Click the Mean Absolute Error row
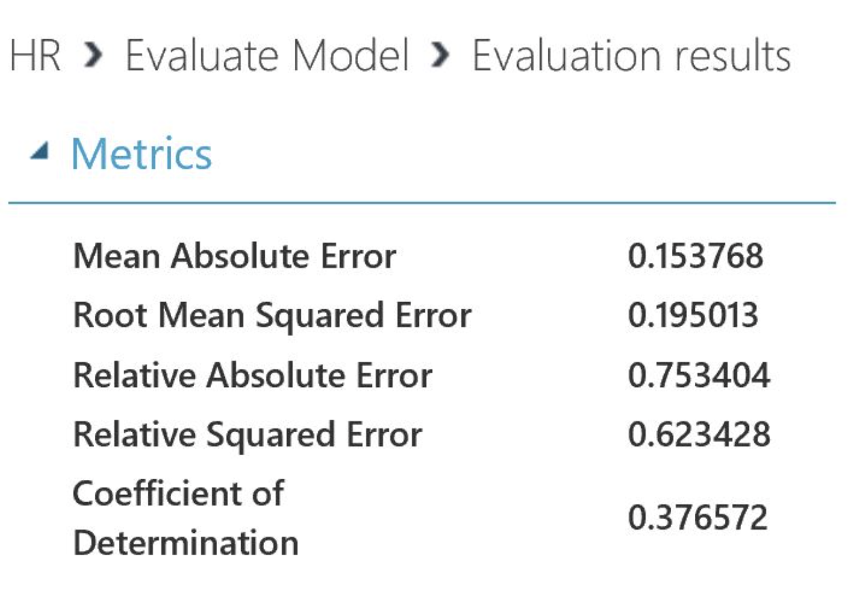The width and height of the screenshot is (868, 612). [x=235, y=255]
